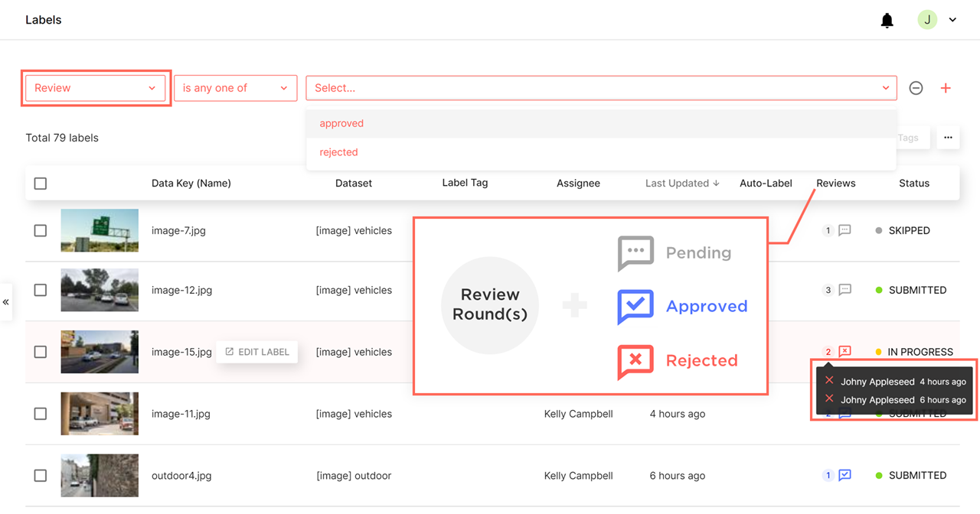
Task: Click the Reviews column header
Action: tap(836, 184)
